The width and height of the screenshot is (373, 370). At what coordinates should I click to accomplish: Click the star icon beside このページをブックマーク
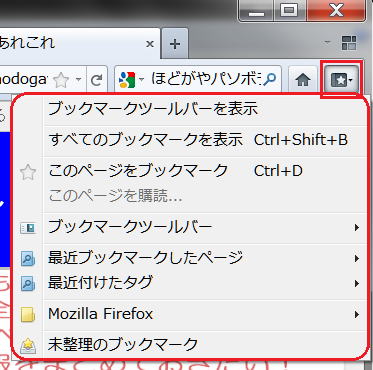coord(28,172)
